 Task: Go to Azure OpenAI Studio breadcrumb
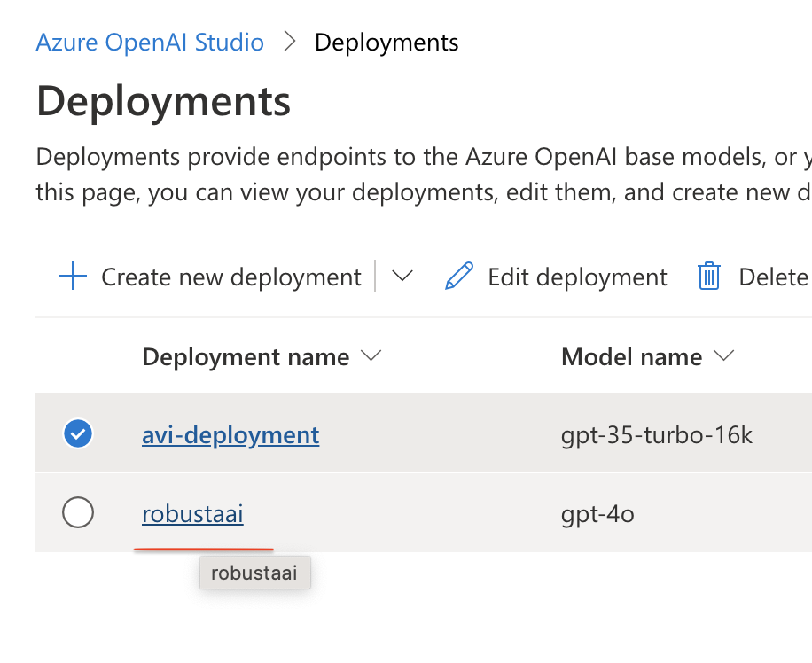(x=150, y=43)
